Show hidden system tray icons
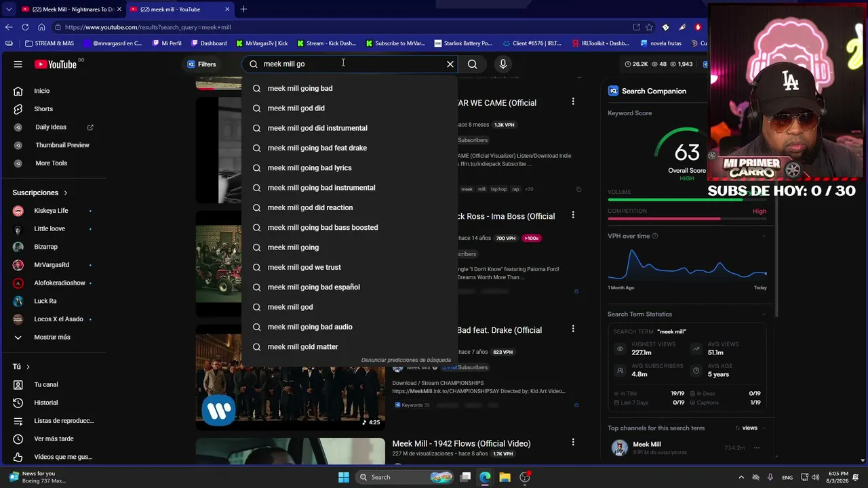 (741, 477)
